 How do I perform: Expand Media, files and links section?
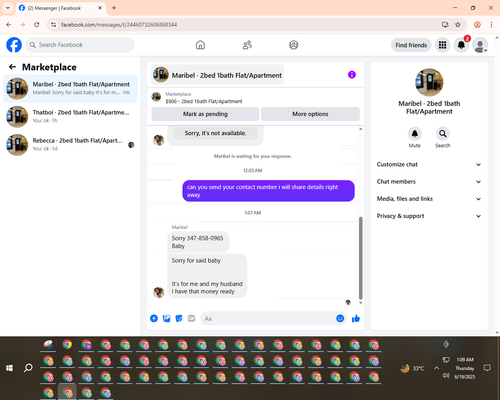tap(429, 199)
